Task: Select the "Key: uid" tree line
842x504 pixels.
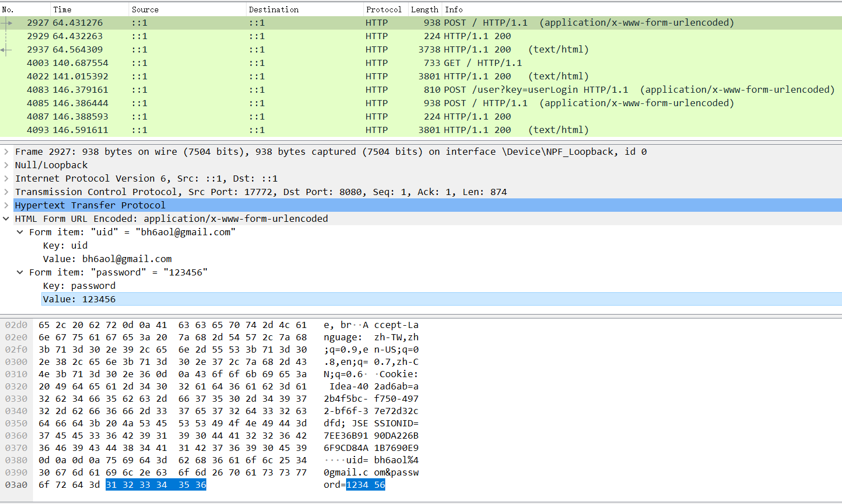Action: 65,245
